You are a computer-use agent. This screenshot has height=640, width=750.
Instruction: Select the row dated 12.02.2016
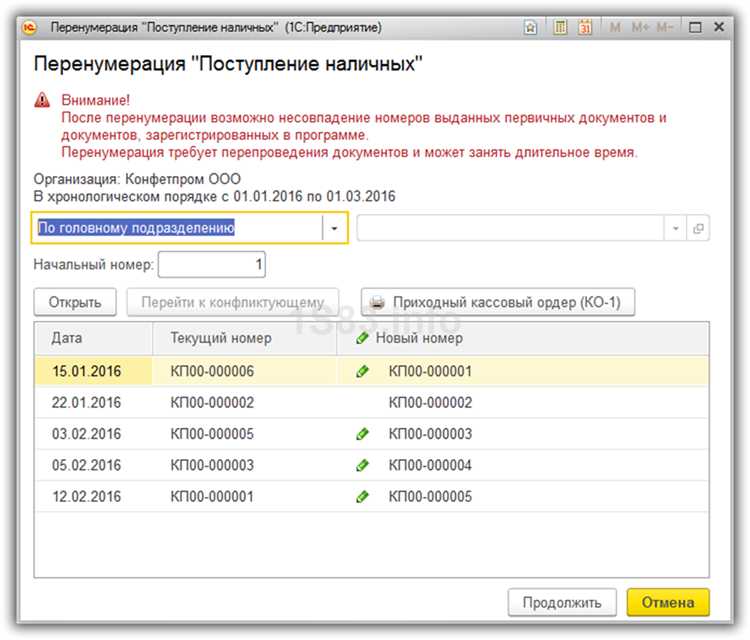372,497
